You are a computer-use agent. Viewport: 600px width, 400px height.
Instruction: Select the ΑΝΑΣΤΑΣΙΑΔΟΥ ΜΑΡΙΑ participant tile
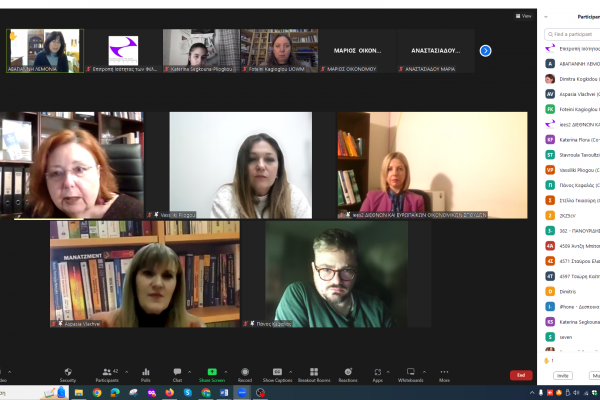tap(436, 51)
